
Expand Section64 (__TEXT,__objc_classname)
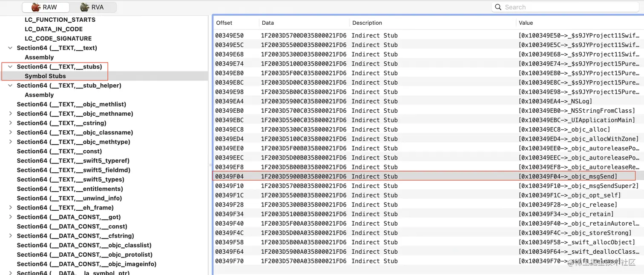point(10,132)
